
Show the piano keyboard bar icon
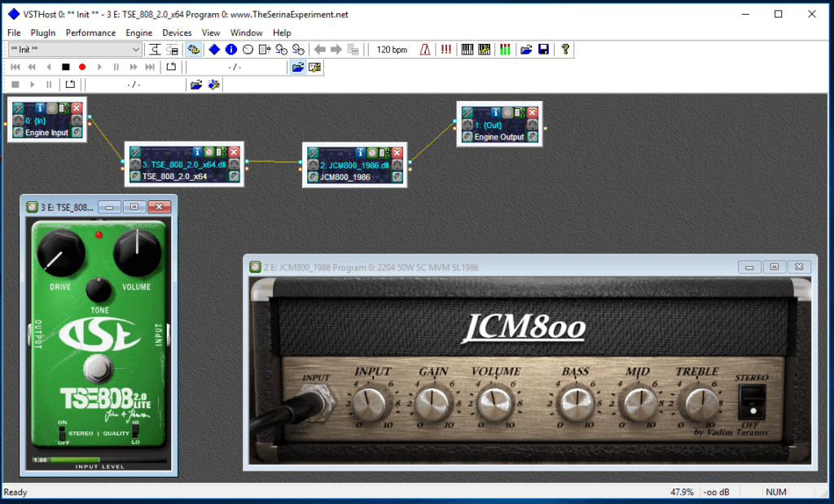click(x=467, y=50)
